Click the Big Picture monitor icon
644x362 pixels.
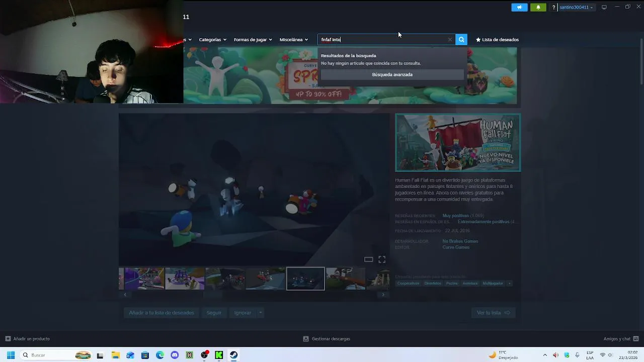(x=604, y=7)
